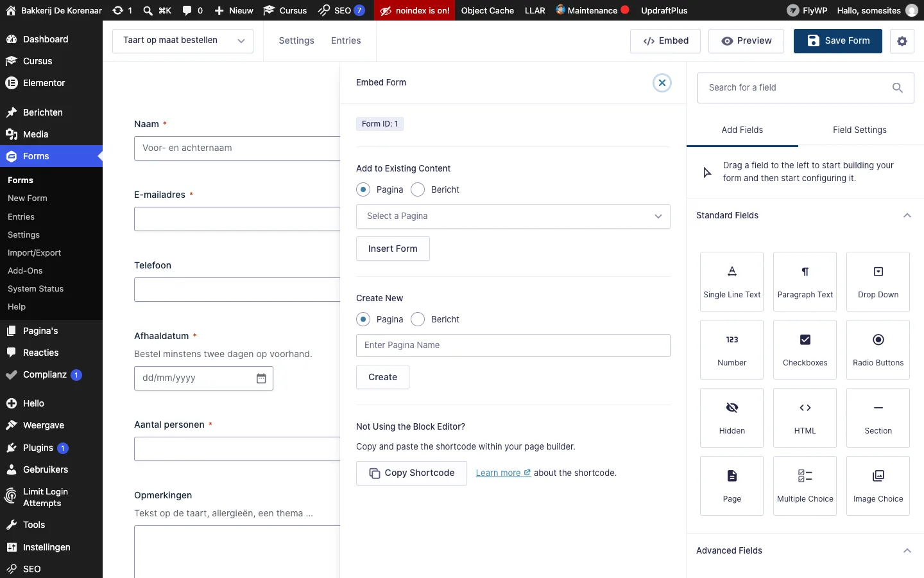Open the Settings menu in form toolbar
The image size is (924, 578).
(x=296, y=40)
